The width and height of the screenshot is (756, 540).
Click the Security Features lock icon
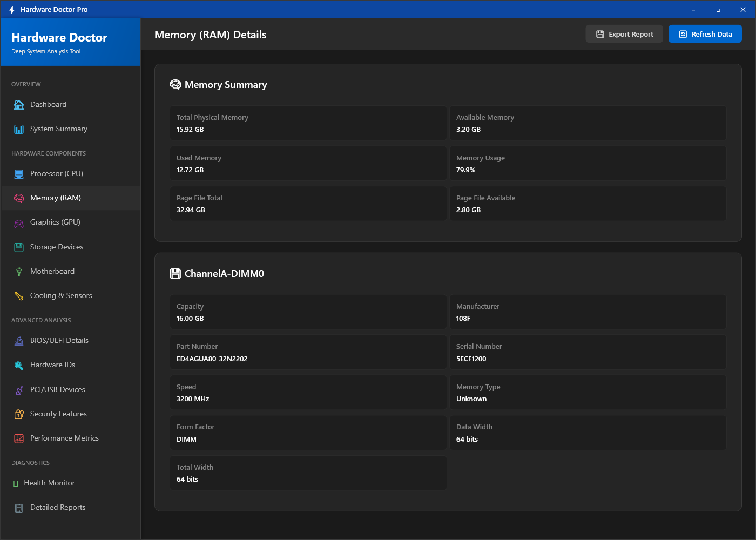tap(19, 414)
